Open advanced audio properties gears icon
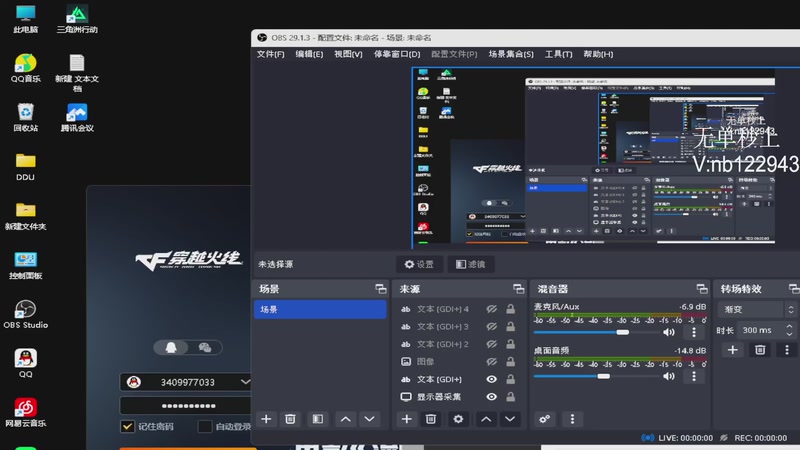This screenshot has width=800, height=450. [545, 419]
